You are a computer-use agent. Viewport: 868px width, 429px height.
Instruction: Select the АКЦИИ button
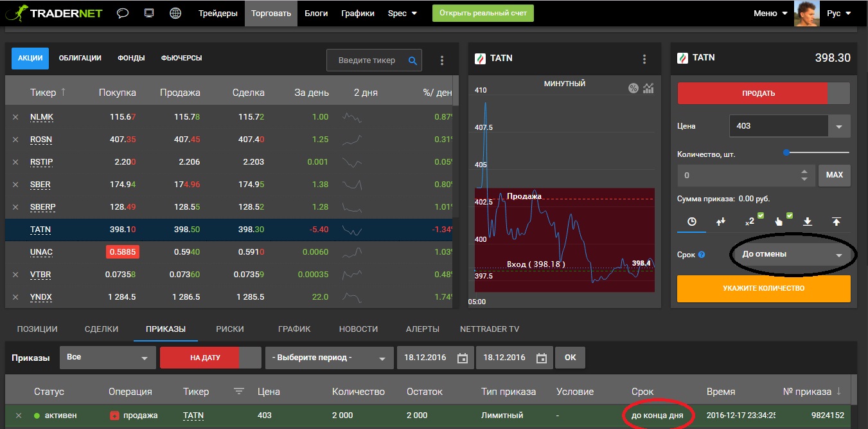tap(30, 58)
